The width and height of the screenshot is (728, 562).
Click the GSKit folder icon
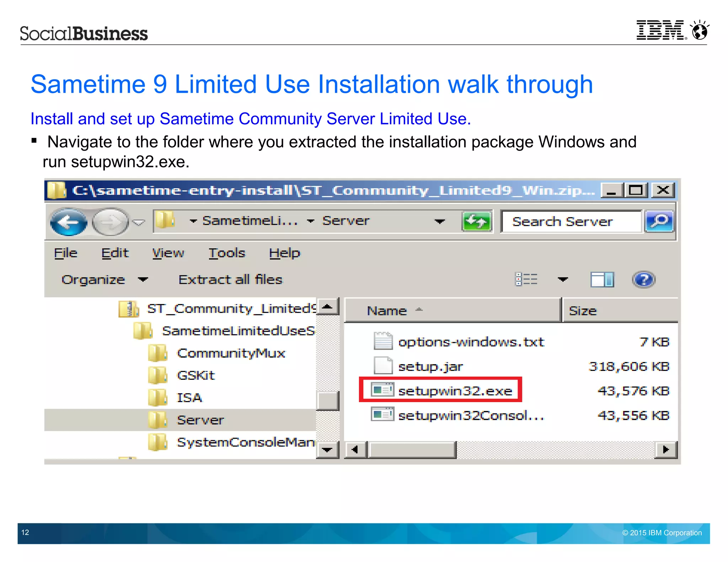tap(158, 375)
